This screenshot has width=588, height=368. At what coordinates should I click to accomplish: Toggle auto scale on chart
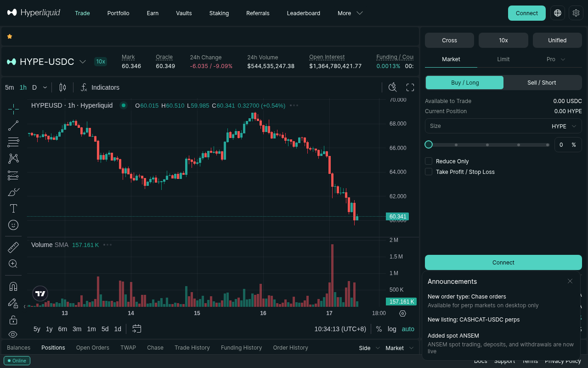408,329
